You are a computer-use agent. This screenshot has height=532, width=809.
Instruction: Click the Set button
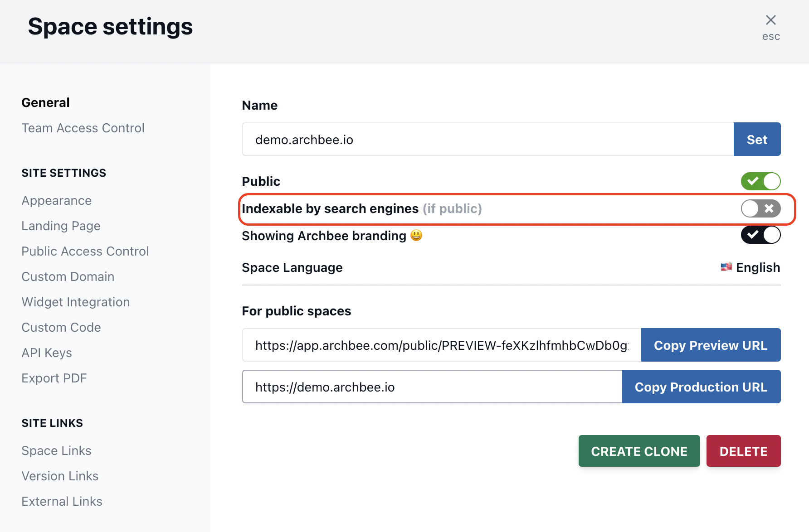tap(756, 139)
